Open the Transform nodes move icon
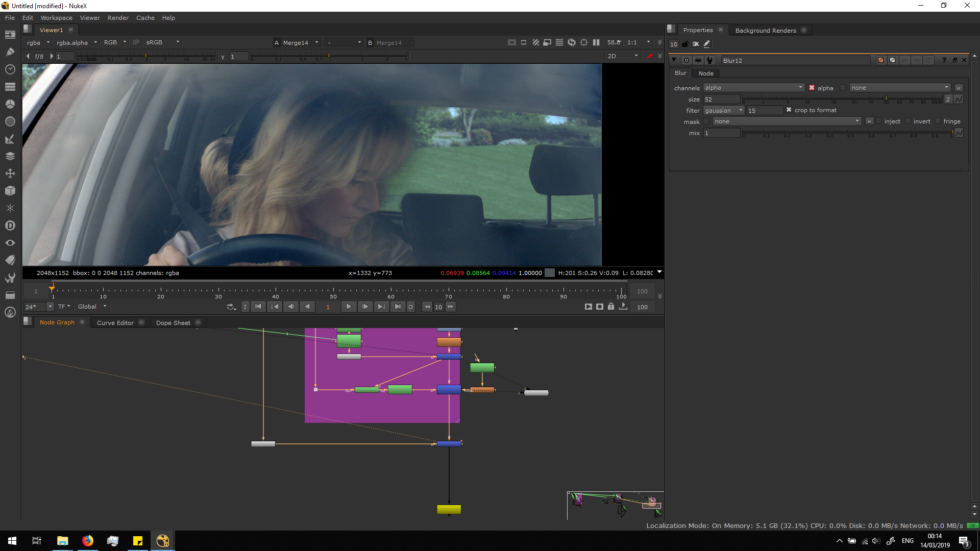Viewport: 980px width, 551px height. pyautogui.click(x=10, y=173)
